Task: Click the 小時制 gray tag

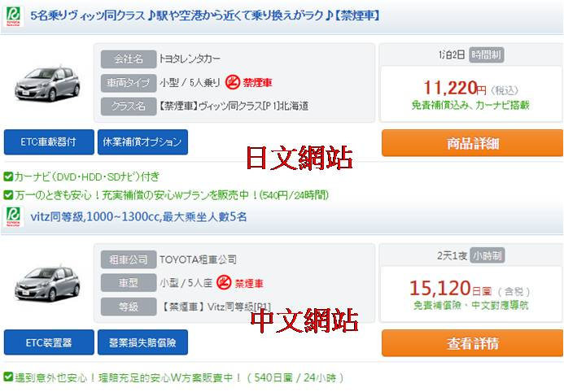Action: point(487,255)
